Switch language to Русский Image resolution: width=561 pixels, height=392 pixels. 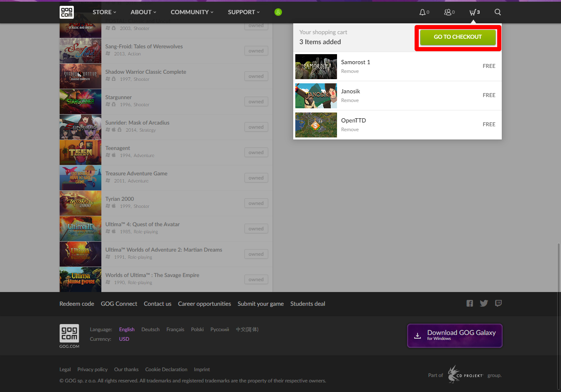click(x=219, y=330)
